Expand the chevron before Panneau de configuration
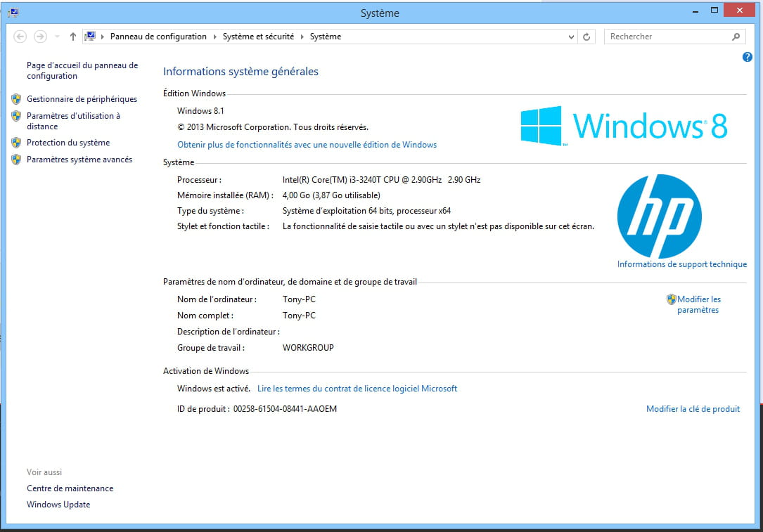Screen dimensions: 763x532 point(103,37)
